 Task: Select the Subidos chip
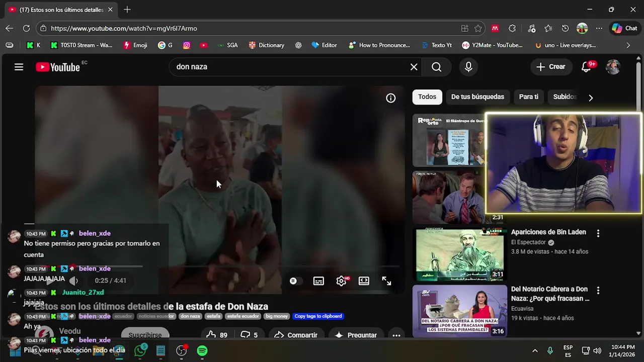[565, 97]
